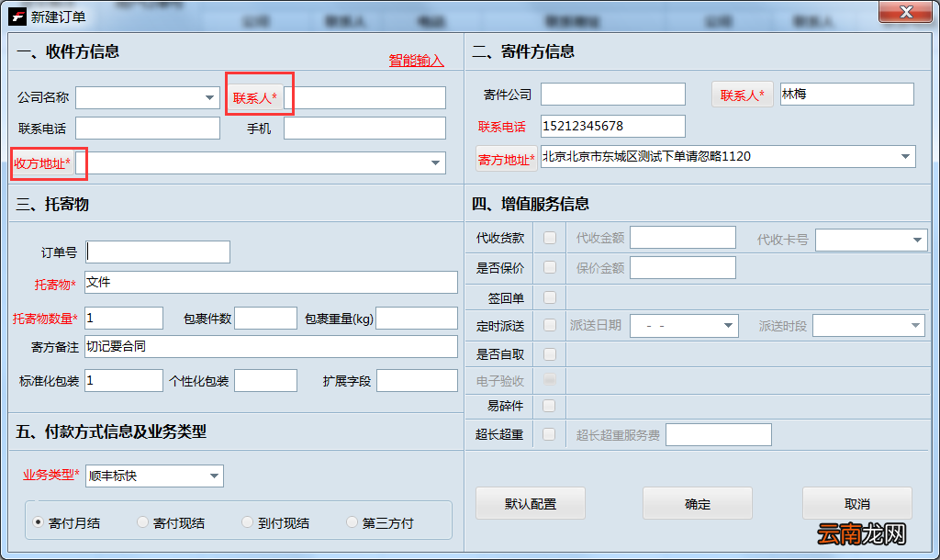This screenshot has height=560, width=940.
Task: Click the 保价金额 input field
Action: pyautogui.click(x=683, y=267)
